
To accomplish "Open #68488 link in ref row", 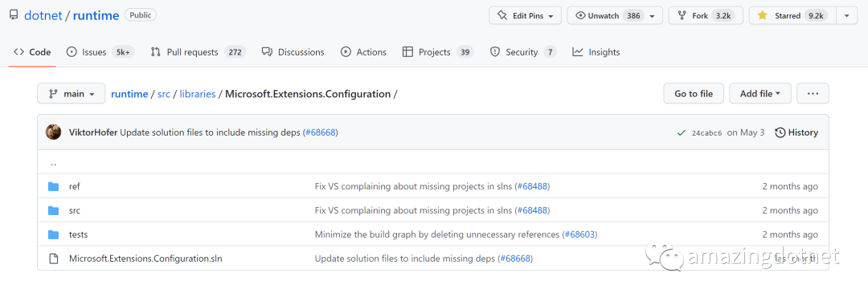I will point(533,186).
